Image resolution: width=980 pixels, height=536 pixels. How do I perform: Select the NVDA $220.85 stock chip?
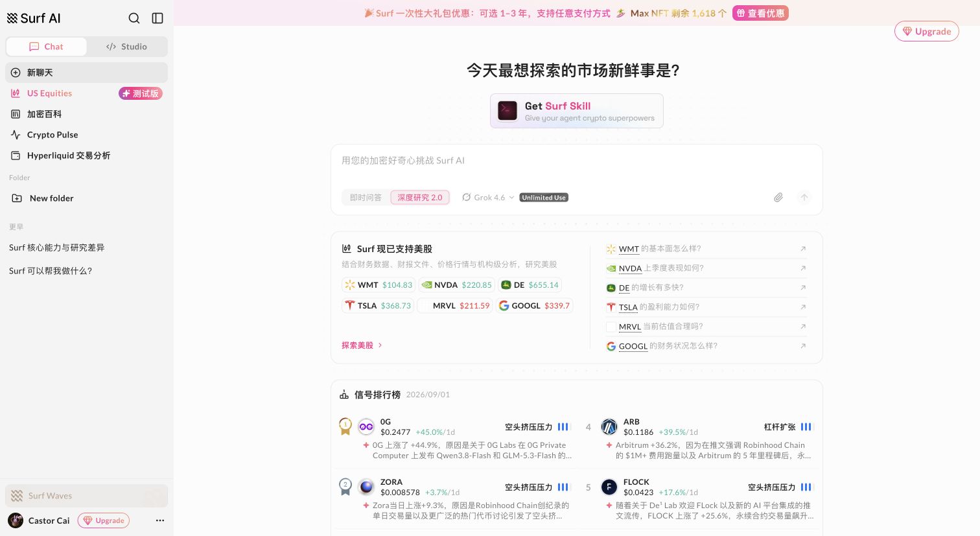(x=456, y=285)
